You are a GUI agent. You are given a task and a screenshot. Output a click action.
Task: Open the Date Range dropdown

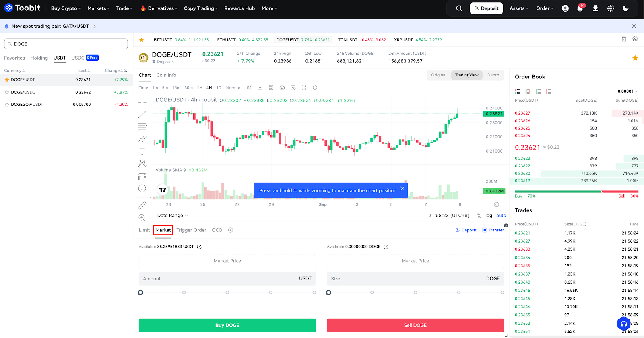coord(172,216)
